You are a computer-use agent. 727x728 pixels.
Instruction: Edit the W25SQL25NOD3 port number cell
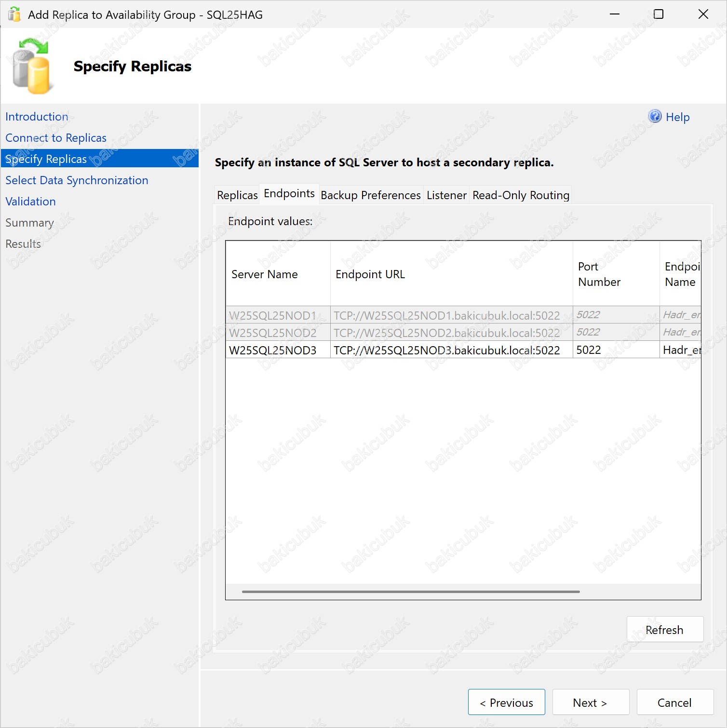[x=615, y=350]
